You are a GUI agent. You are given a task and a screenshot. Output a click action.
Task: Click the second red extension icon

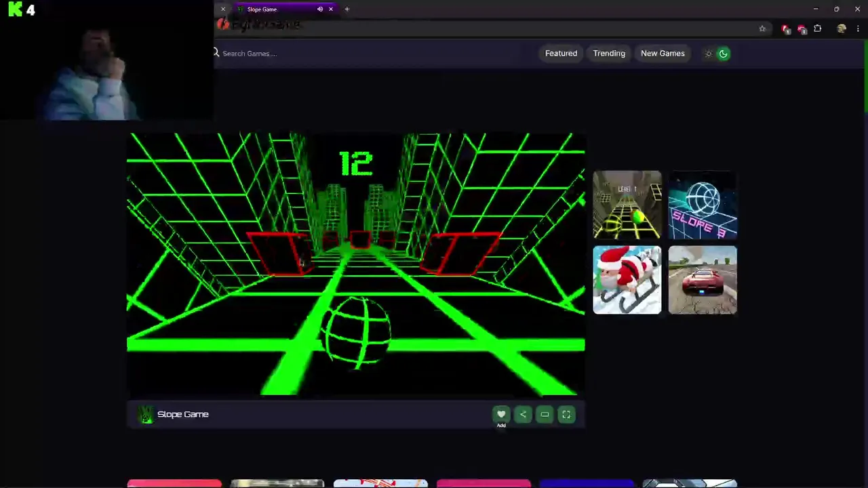point(802,29)
